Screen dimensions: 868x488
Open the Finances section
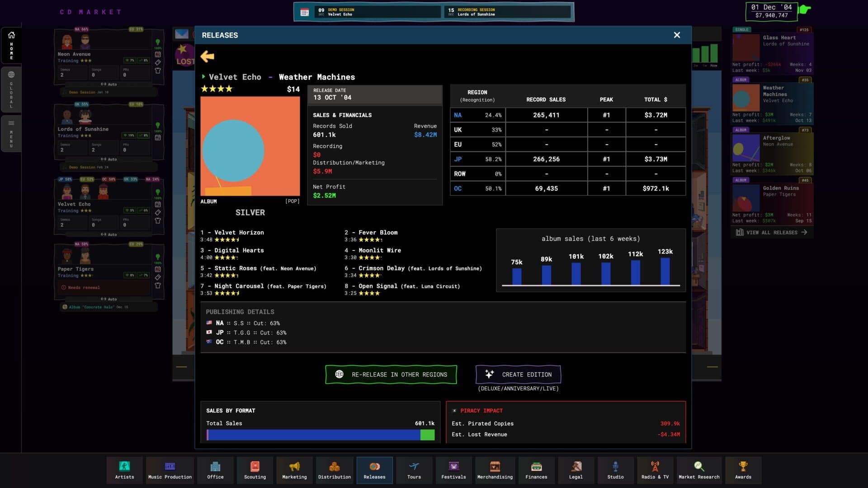(x=536, y=470)
